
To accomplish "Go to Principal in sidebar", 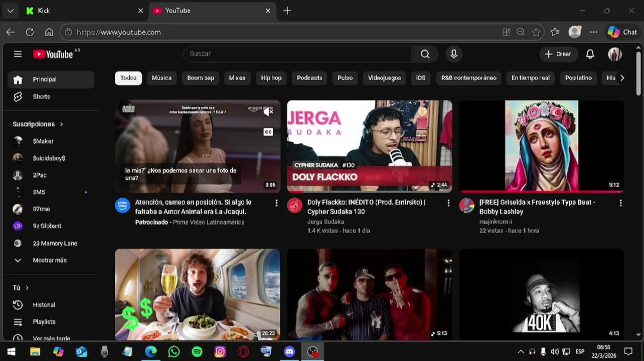I will (x=51, y=79).
